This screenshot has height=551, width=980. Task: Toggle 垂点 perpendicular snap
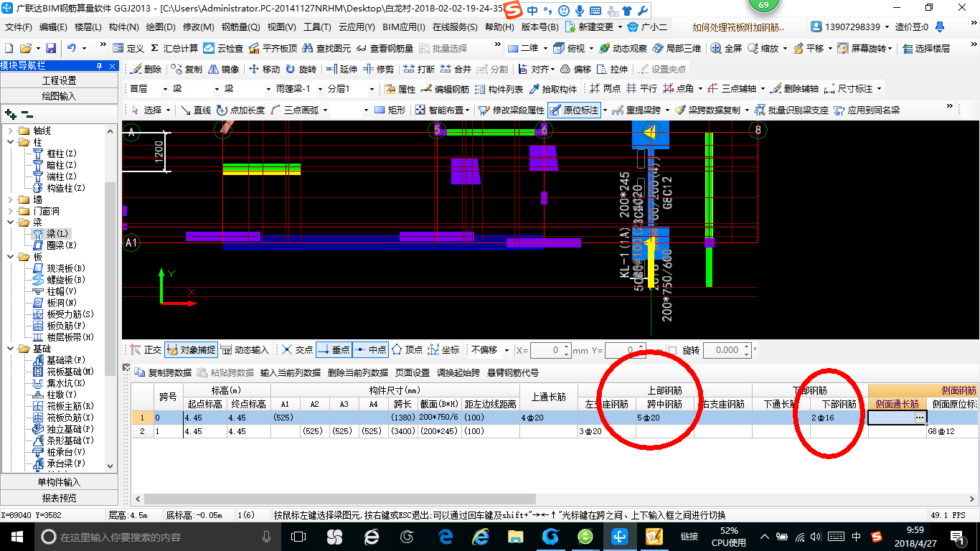point(334,350)
